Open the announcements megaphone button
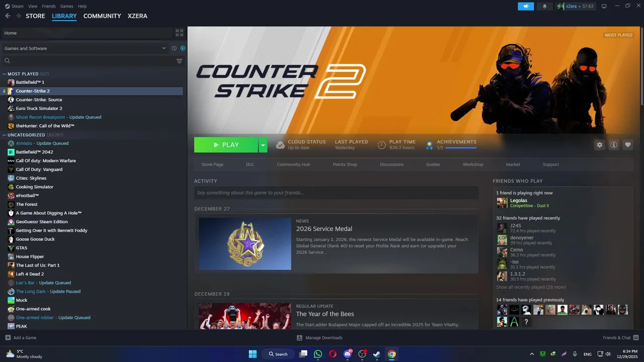 click(x=526, y=6)
